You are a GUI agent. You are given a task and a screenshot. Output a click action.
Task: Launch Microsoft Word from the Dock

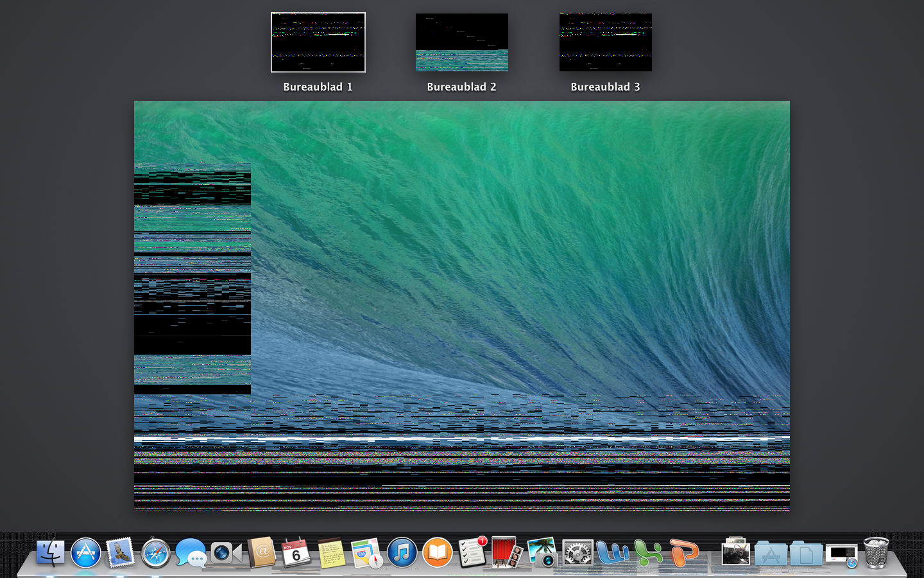[613, 552]
